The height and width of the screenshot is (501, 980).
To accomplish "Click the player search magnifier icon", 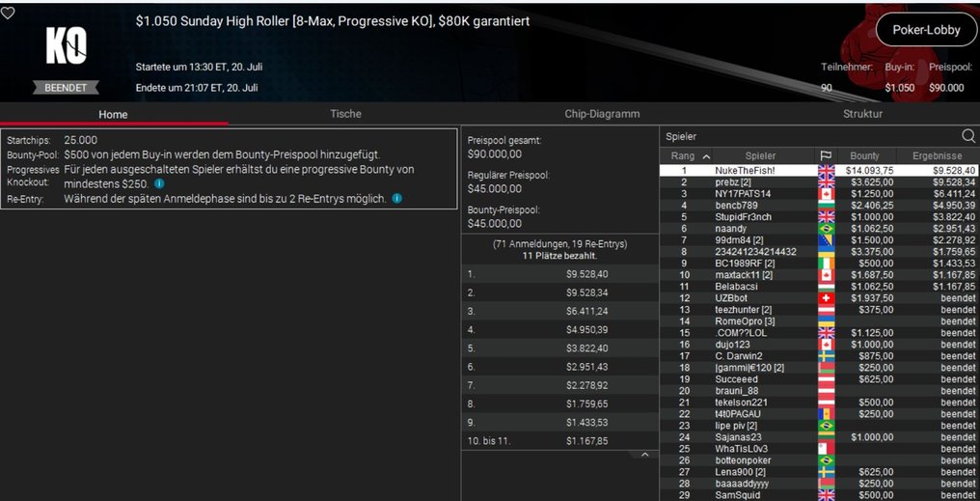I will point(968,137).
